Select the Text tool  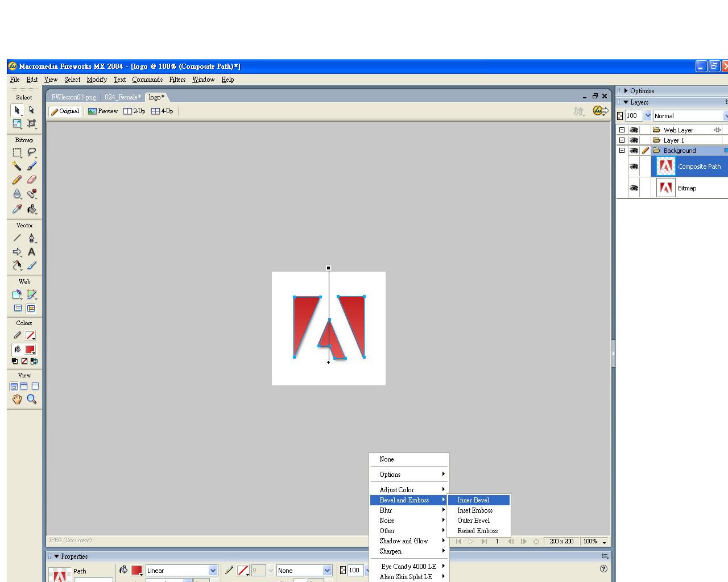pyautogui.click(x=31, y=252)
